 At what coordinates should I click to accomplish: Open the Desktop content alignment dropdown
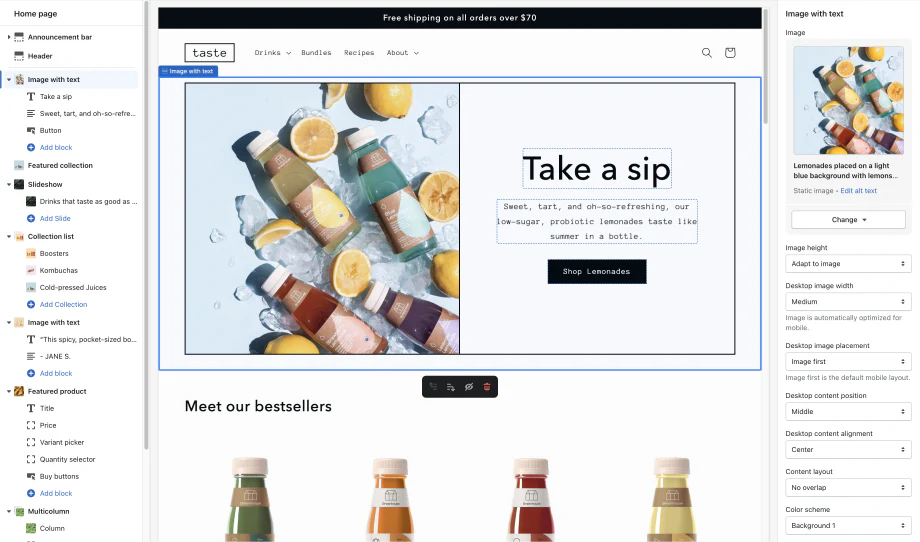(x=848, y=450)
